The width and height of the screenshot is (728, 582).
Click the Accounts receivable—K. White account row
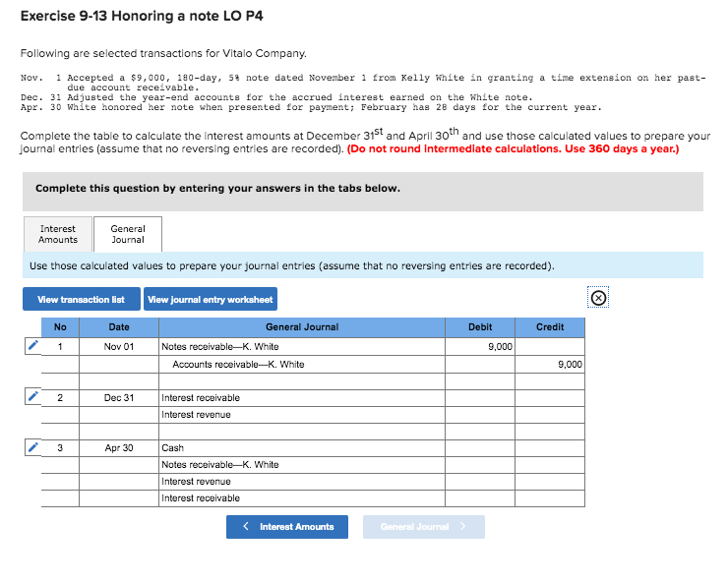coord(302,365)
